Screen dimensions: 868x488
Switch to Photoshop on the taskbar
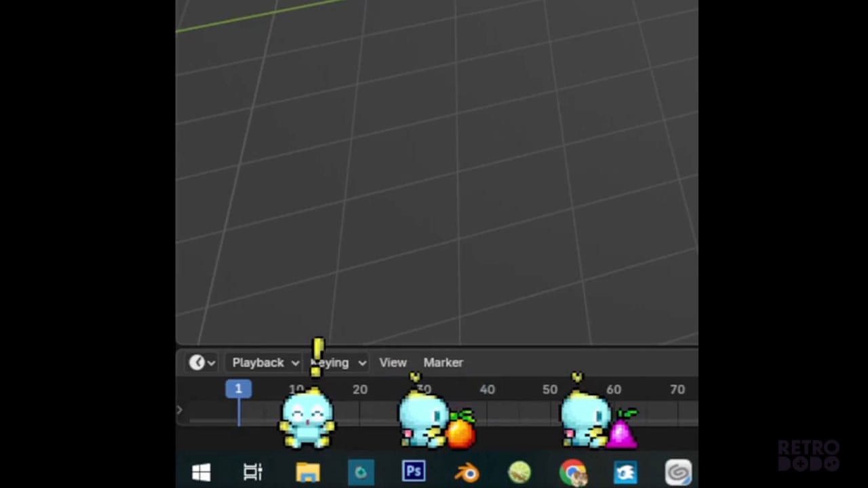(x=414, y=472)
